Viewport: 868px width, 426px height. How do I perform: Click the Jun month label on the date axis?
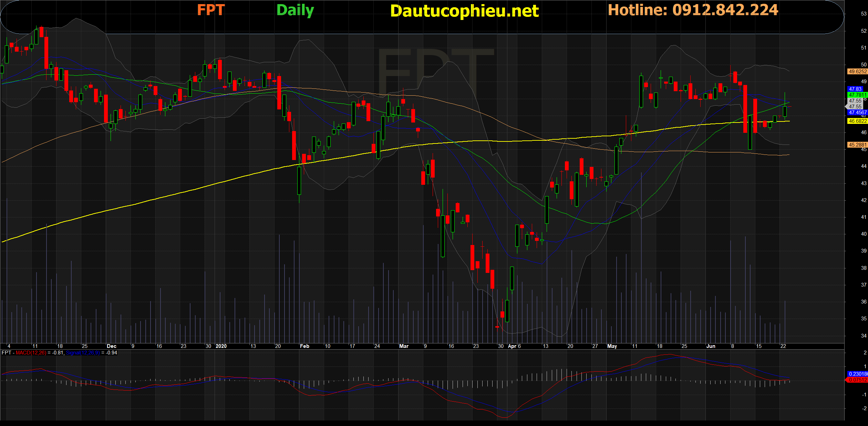tap(711, 346)
